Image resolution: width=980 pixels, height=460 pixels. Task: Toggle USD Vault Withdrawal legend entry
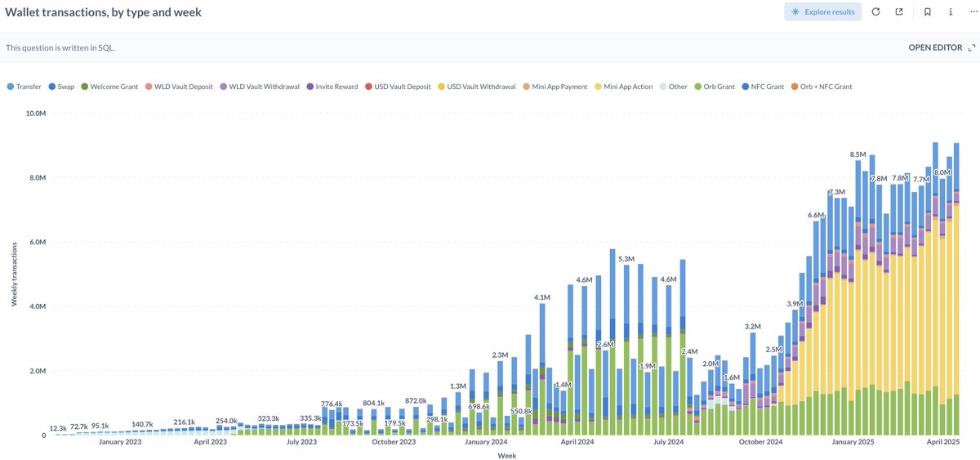476,87
